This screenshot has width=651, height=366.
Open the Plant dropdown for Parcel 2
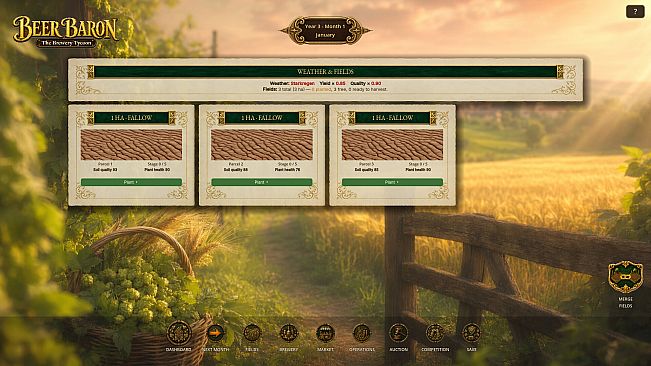(262, 182)
